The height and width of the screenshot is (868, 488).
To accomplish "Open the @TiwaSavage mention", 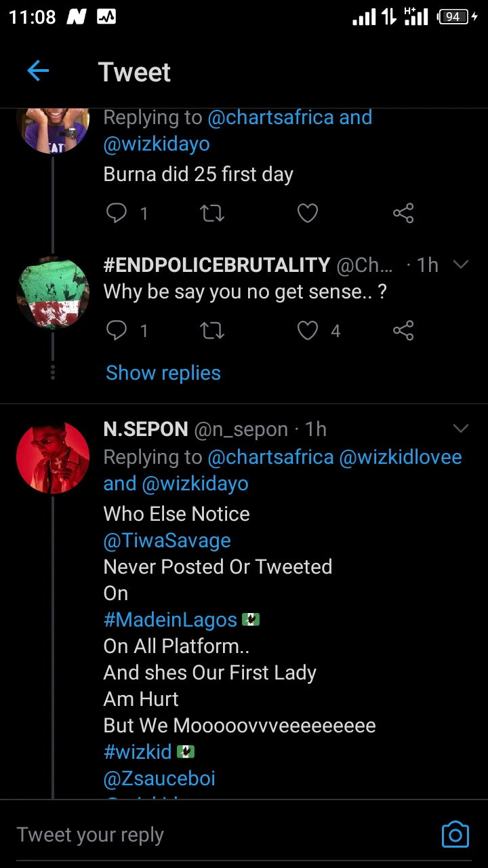I will [167, 540].
